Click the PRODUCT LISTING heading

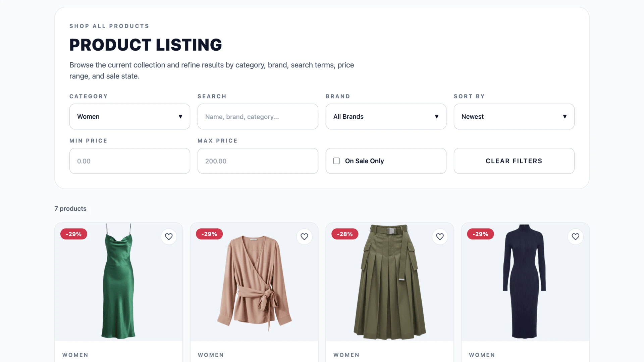tap(146, 45)
